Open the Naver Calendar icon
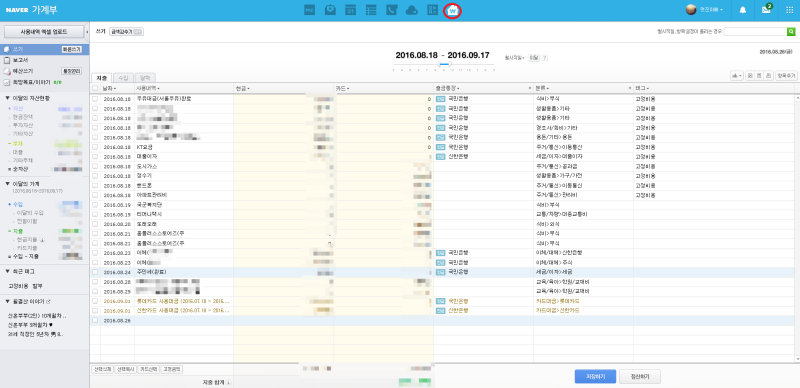The width and height of the screenshot is (800, 388). click(351, 10)
